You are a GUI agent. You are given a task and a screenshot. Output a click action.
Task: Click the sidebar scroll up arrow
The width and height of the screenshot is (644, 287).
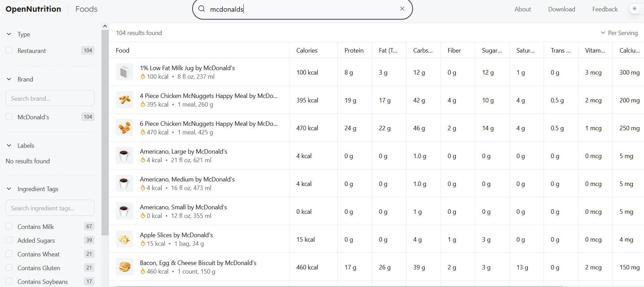[x=105, y=26]
